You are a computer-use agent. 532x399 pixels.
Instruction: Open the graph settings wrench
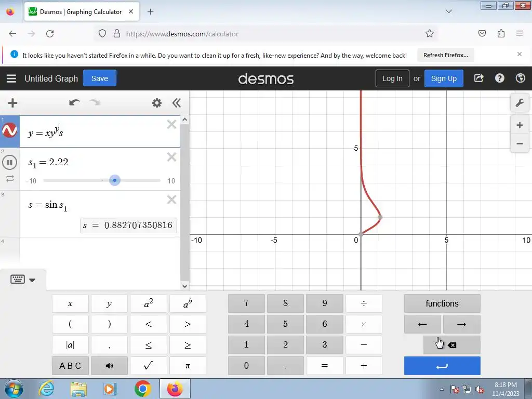point(520,103)
